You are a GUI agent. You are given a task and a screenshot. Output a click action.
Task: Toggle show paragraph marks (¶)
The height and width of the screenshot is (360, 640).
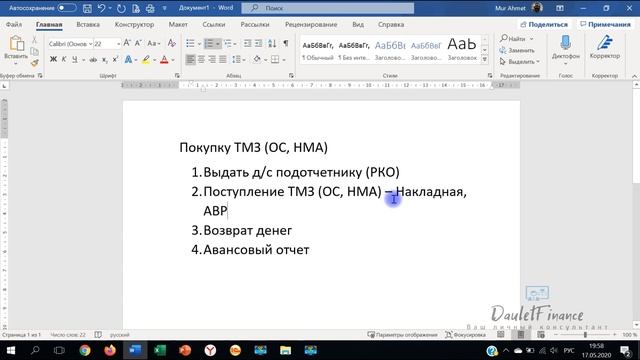[286, 43]
